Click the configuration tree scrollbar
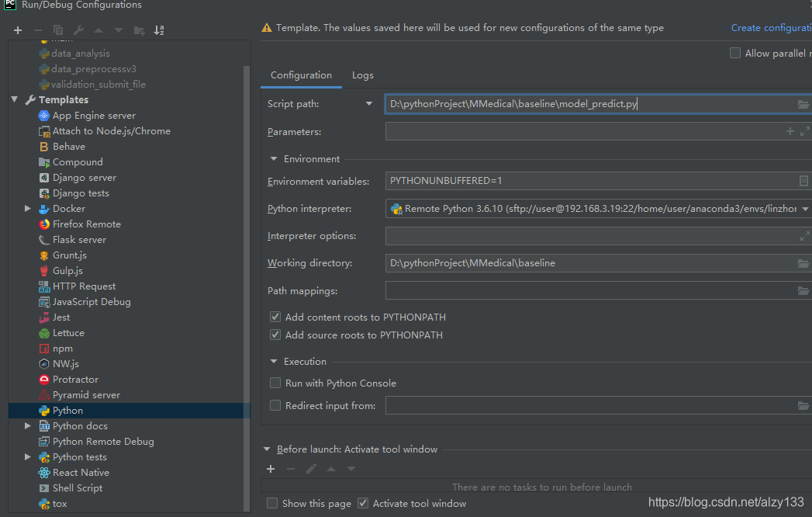The height and width of the screenshot is (517, 812). (x=247, y=288)
